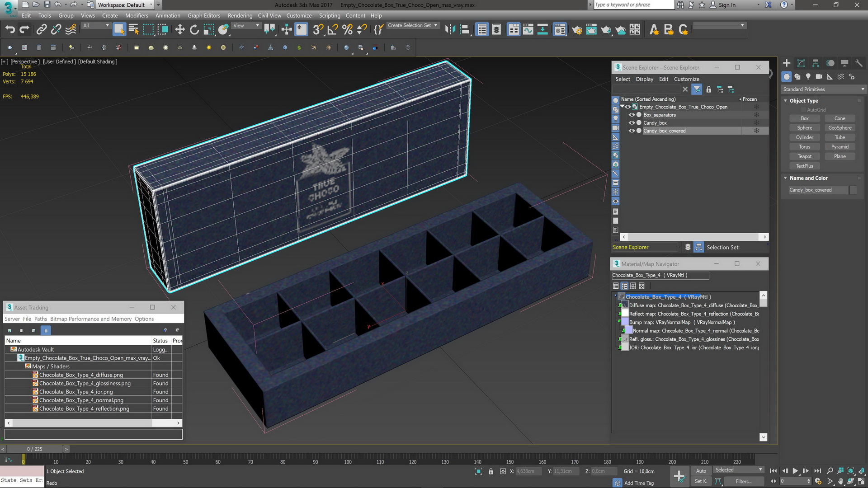Open the Material Editor
This screenshot has width=868, height=488.
560,30
